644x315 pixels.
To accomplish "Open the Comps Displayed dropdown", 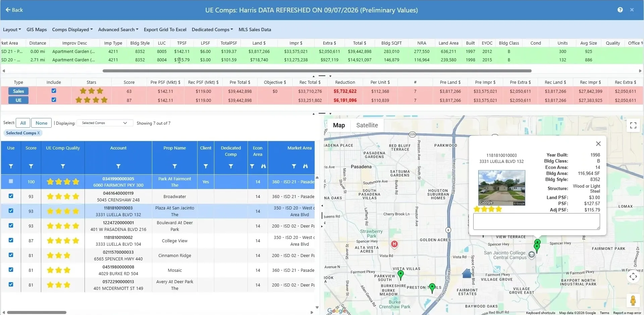I will point(72,29).
